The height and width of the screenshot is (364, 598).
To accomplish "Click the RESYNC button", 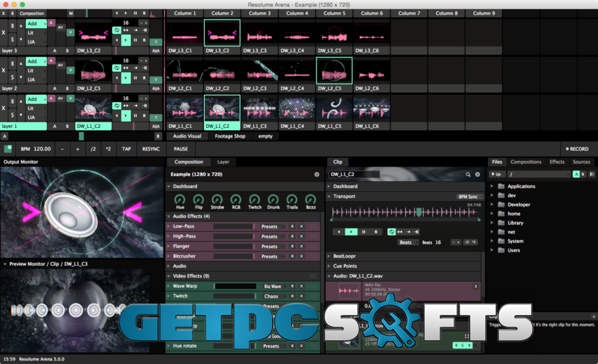I will click(x=151, y=149).
